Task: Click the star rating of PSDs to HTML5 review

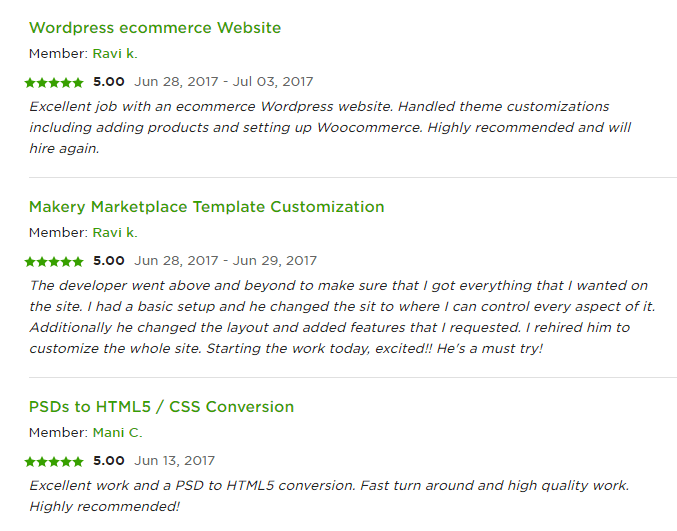Action: (54, 462)
